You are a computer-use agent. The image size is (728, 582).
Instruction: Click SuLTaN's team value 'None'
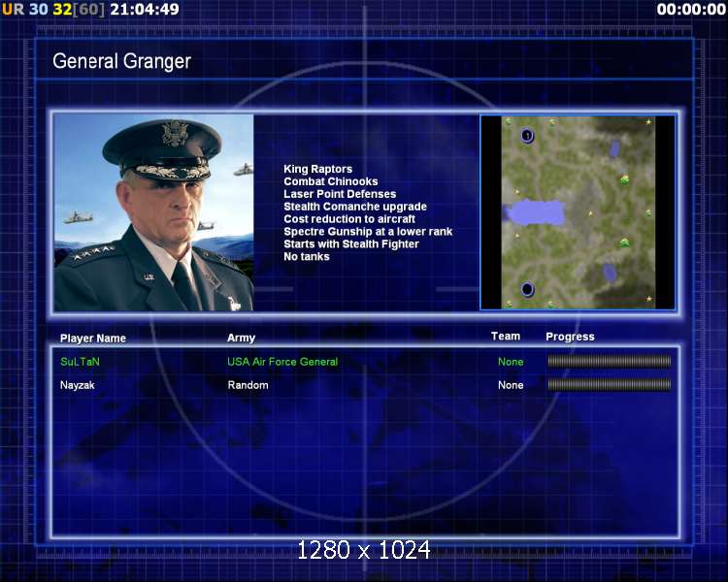point(511,362)
